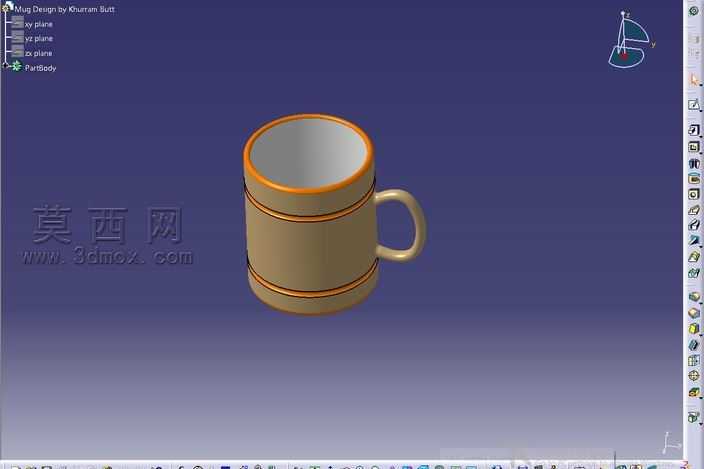This screenshot has height=469, width=704.
Task: Select the mug's inner gray surface
Action: click(308, 153)
